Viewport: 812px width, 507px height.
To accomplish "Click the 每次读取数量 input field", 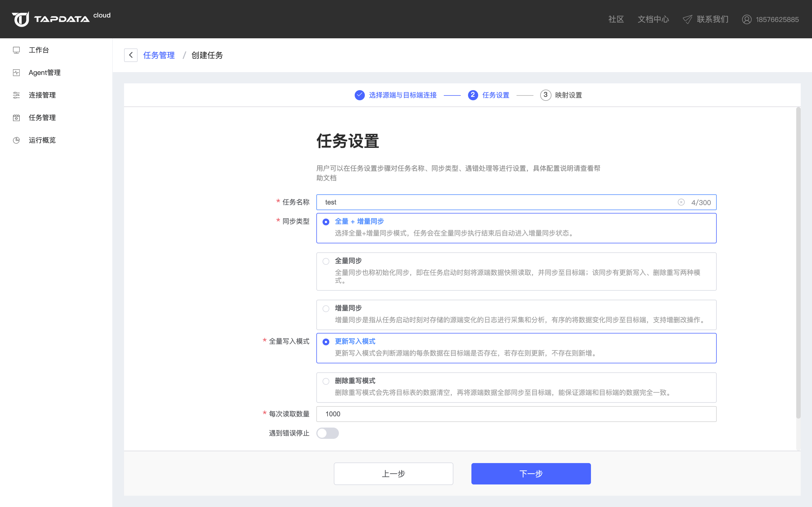I will [516, 414].
